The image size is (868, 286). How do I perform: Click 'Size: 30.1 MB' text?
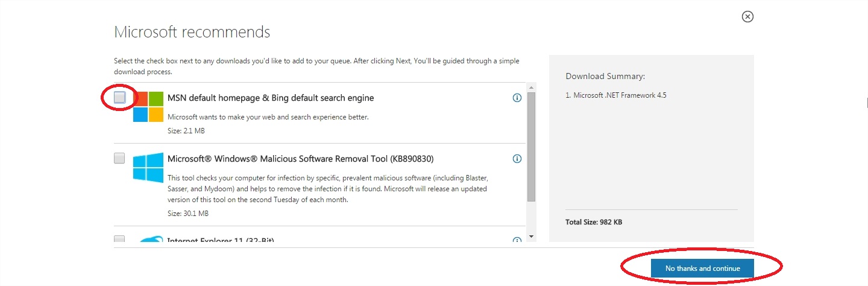pyautogui.click(x=188, y=214)
